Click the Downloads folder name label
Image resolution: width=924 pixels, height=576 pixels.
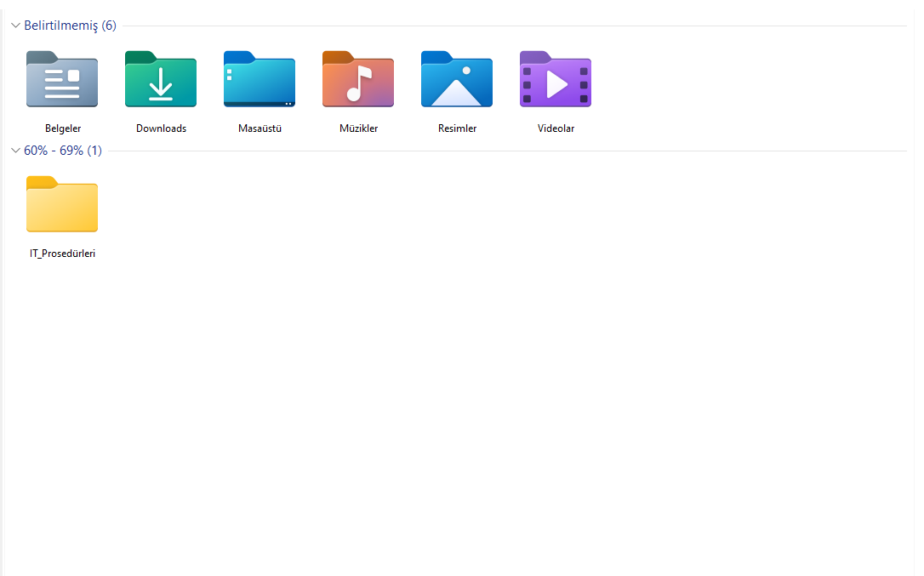tap(161, 128)
